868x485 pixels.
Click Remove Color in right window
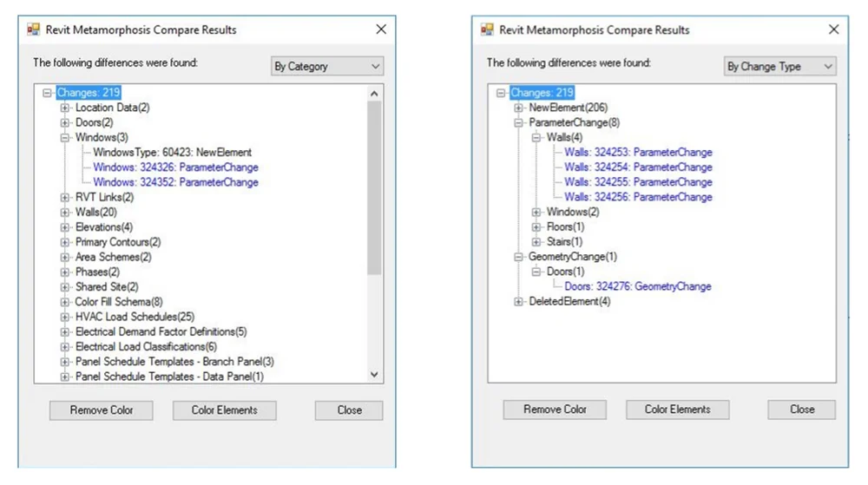pyautogui.click(x=555, y=410)
